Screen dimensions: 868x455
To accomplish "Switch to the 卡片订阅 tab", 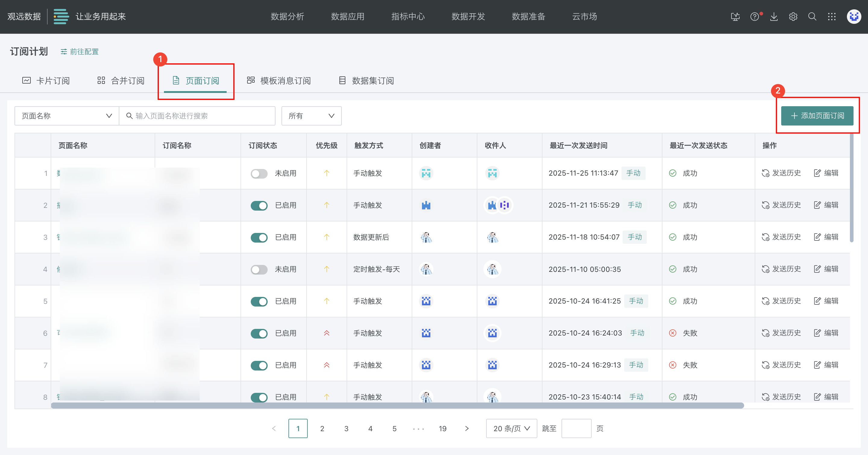I will coord(46,81).
